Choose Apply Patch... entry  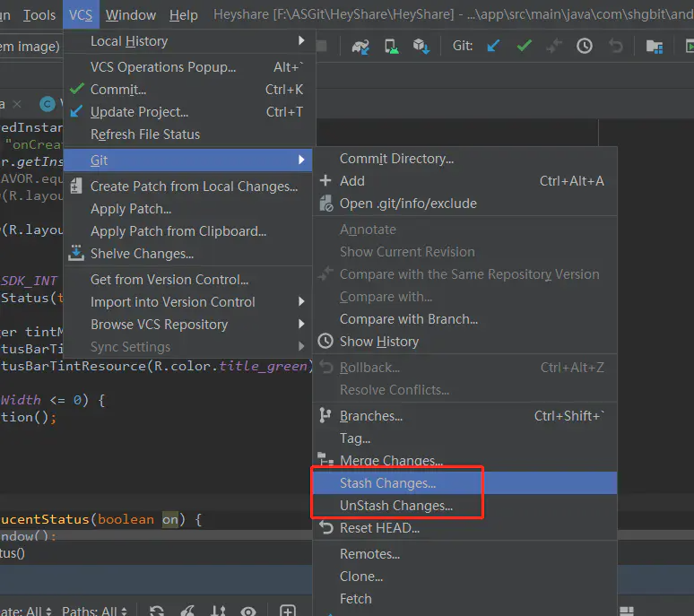[189, 208]
